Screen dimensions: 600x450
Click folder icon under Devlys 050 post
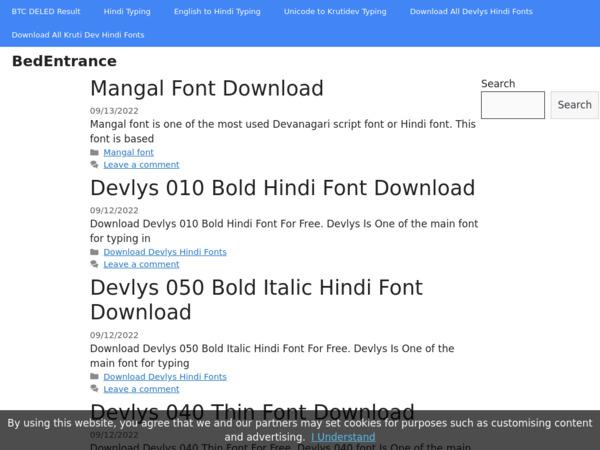coord(95,377)
